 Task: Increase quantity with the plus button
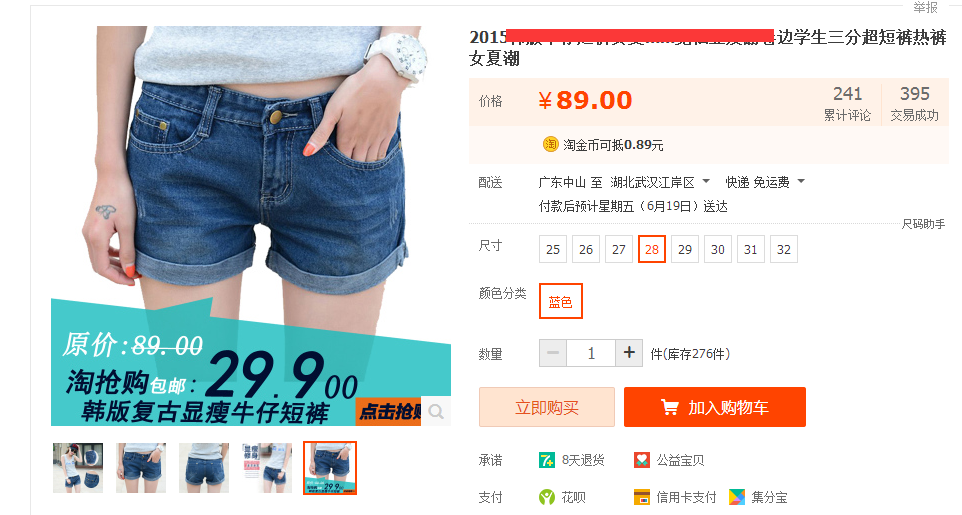tap(629, 353)
